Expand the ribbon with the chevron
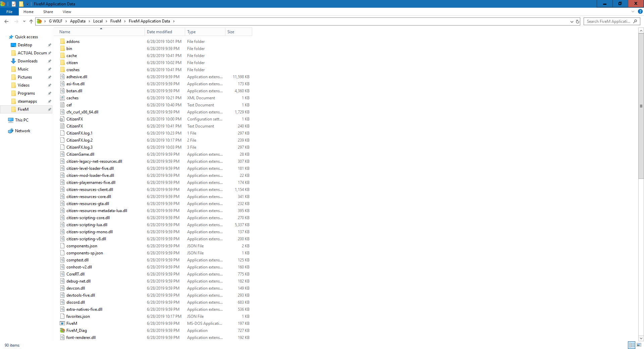 click(x=633, y=11)
